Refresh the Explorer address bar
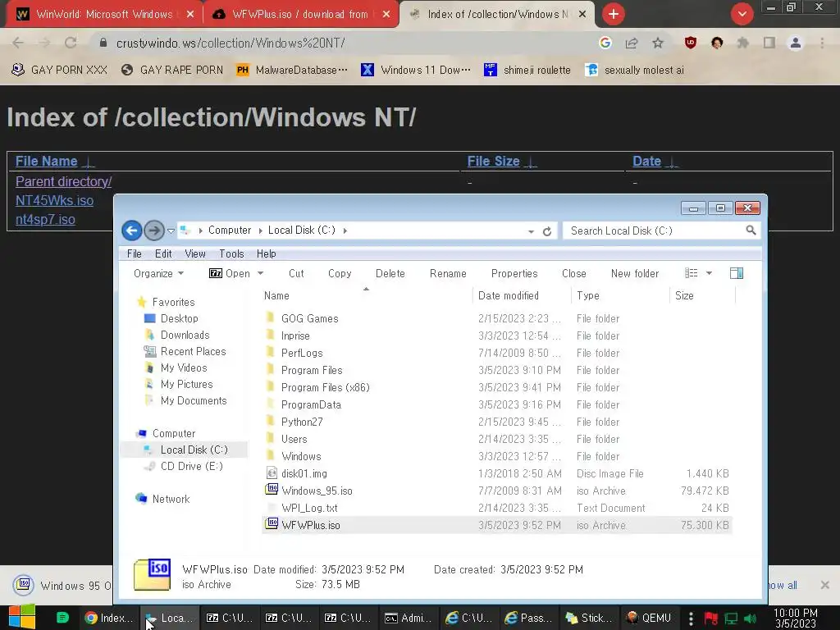 pyautogui.click(x=547, y=231)
